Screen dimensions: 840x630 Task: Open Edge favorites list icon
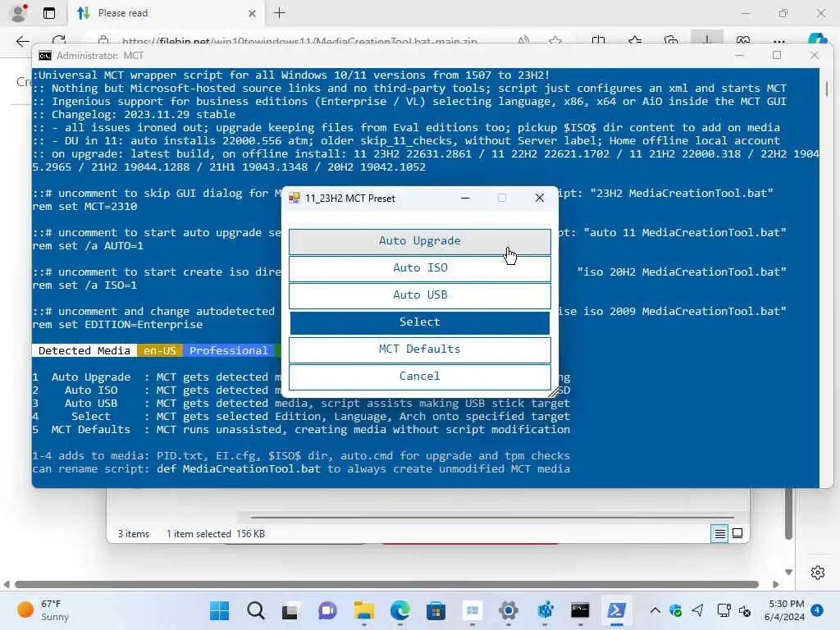635,41
